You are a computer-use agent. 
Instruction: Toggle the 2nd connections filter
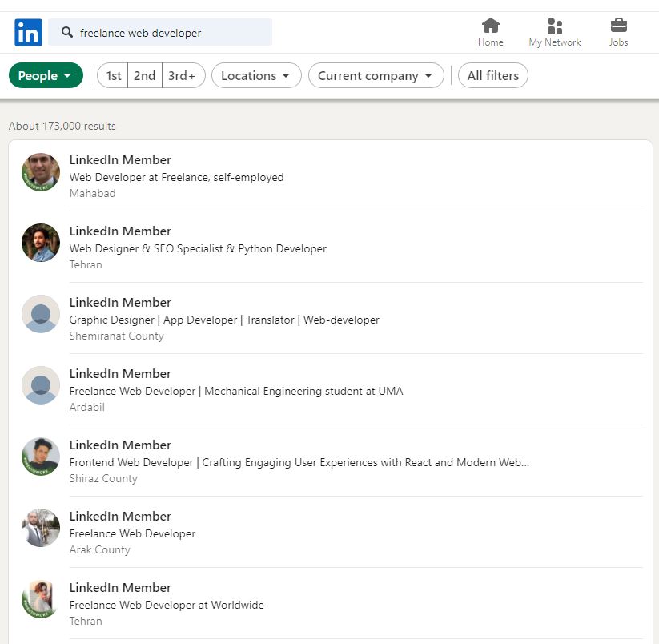point(145,75)
